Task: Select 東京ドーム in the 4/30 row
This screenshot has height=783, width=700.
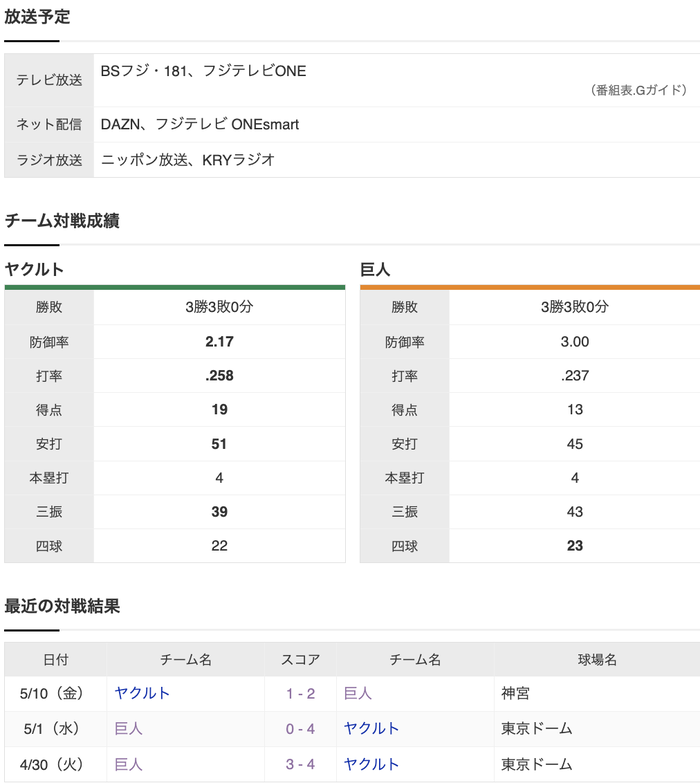Action: click(x=537, y=764)
